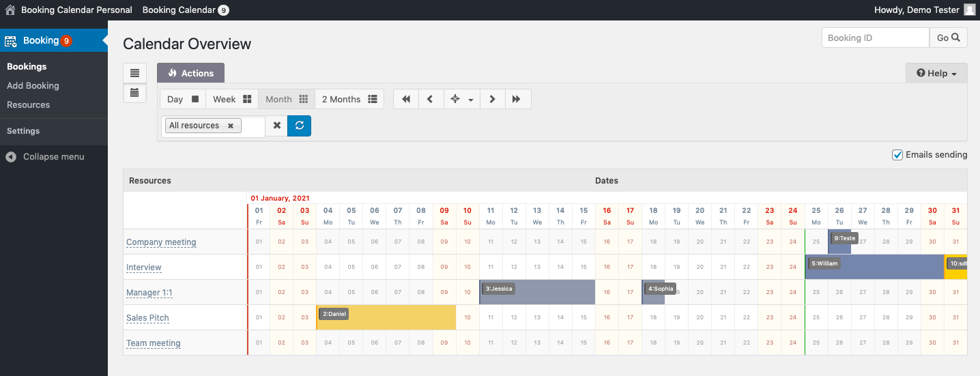The image size is (980, 376).
Task: Open the Sales Pitch resource link
Action: click(147, 318)
